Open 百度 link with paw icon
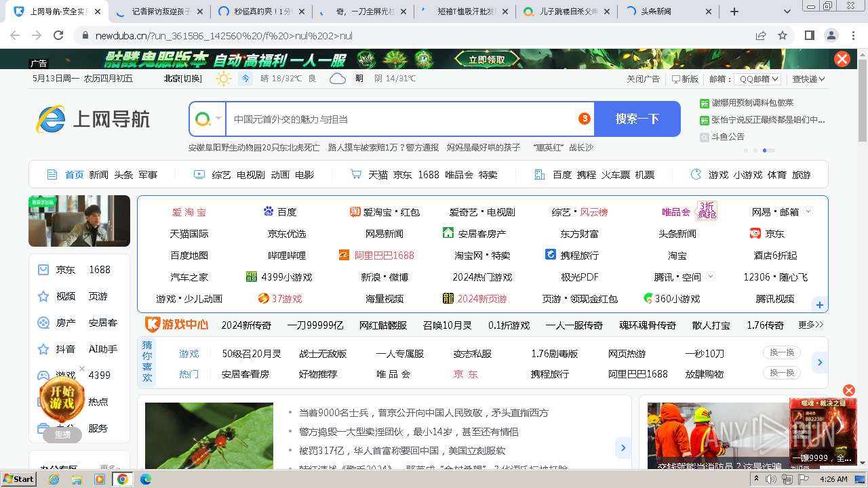 pyautogui.click(x=280, y=212)
